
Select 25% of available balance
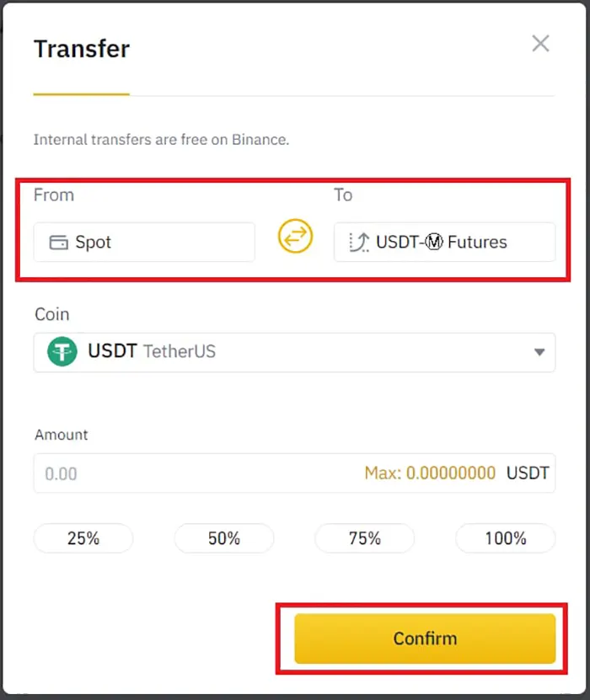(x=83, y=538)
